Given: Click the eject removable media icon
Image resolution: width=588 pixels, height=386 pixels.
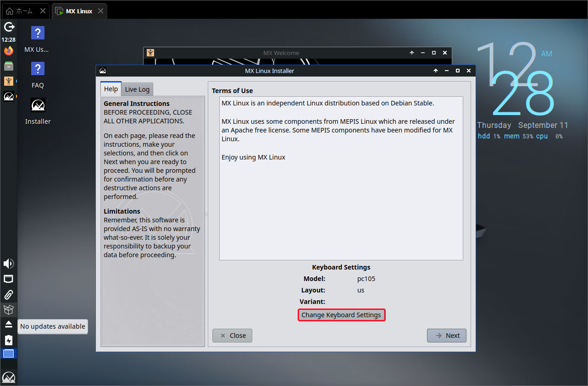Looking at the screenshot, I should (9, 325).
